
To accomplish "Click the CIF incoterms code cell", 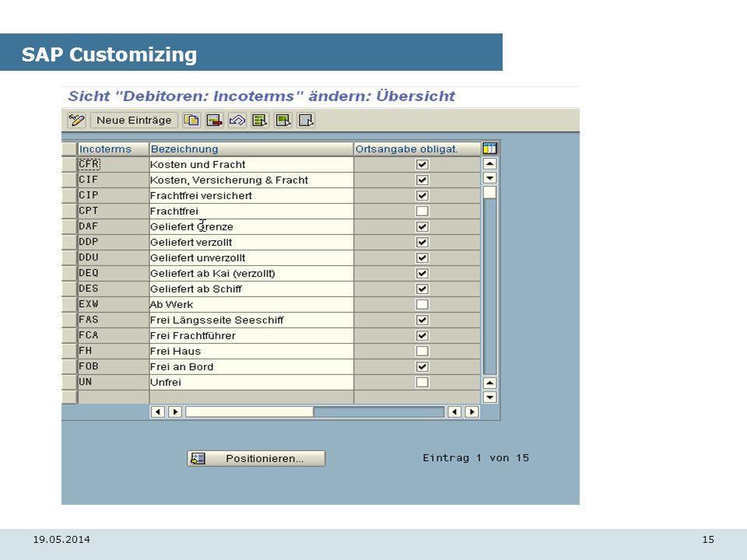I will click(114, 180).
